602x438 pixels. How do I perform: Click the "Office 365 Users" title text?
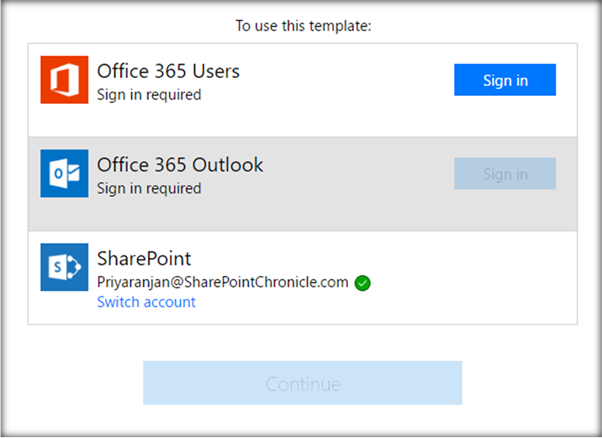tap(168, 71)
